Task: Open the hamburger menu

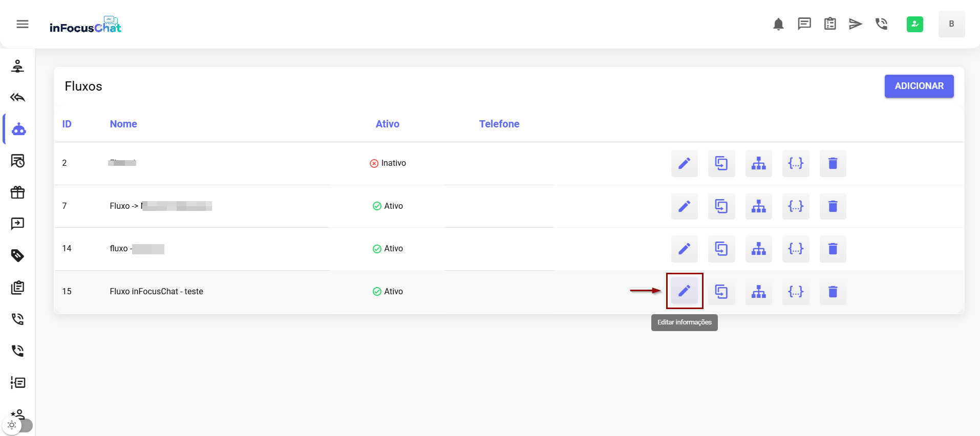Action: pyautogui.click(x=23, y=24)
